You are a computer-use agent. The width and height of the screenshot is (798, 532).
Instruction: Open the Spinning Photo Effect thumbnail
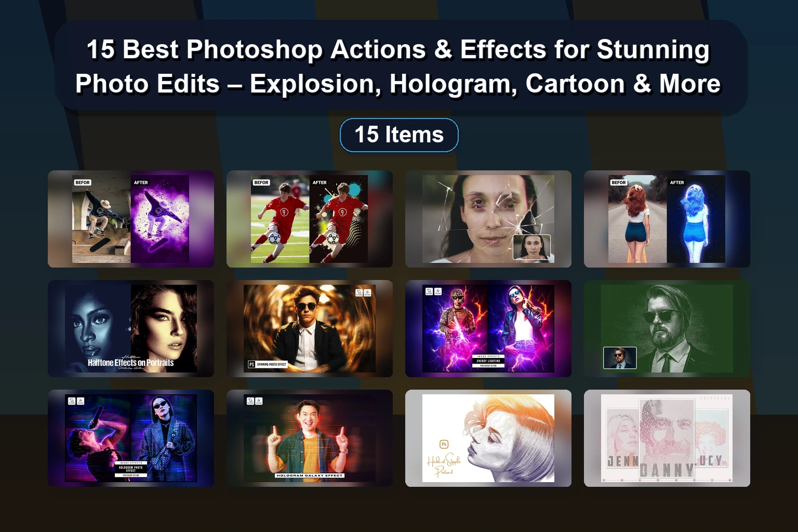click(x=310, y=328)
